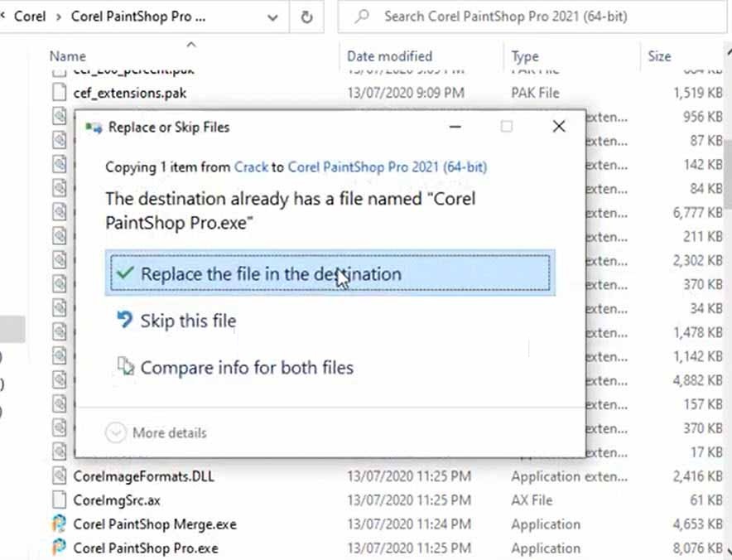Image resolution: width=732 pixels, height=560 pixels.
Task: Click the CoreImageFormats.DLL file icon
Action: click(59, 476)
